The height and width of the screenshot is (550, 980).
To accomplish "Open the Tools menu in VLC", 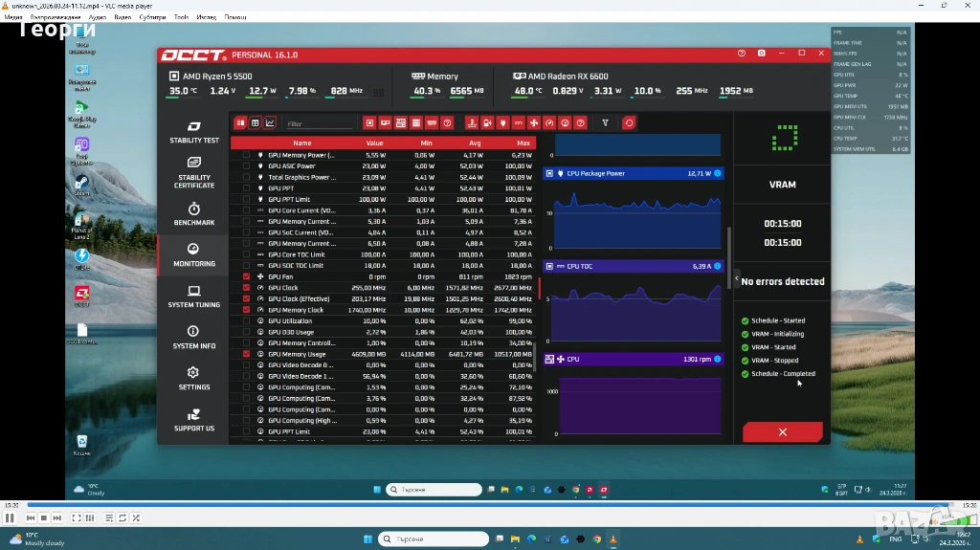I will 181,17.
